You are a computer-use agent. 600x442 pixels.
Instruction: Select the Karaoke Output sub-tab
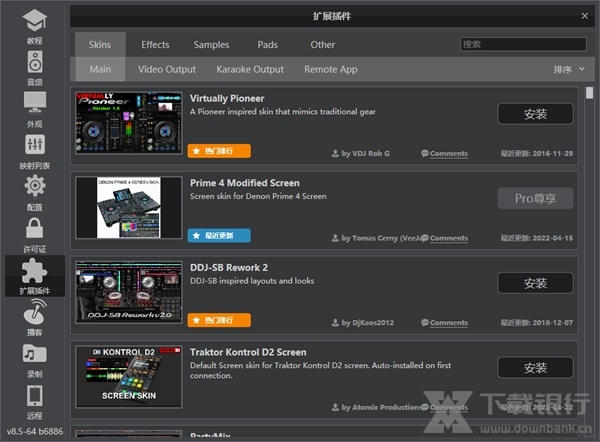250,69
